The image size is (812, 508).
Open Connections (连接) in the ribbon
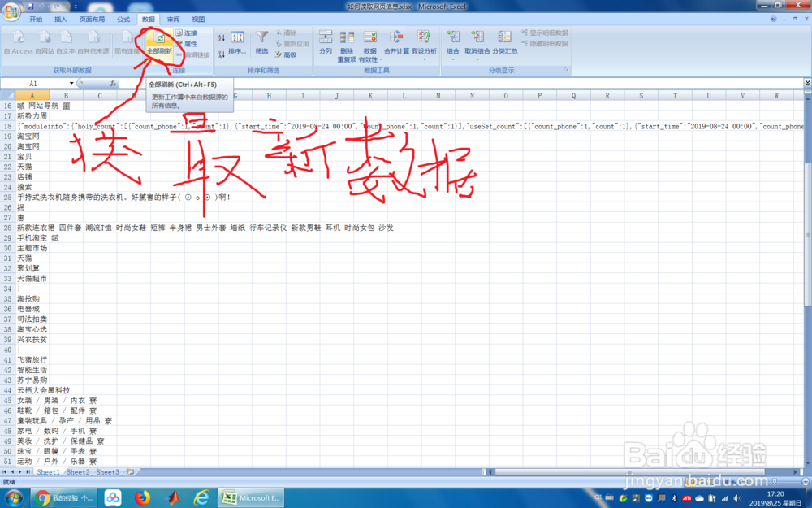(x=187, y=33)
